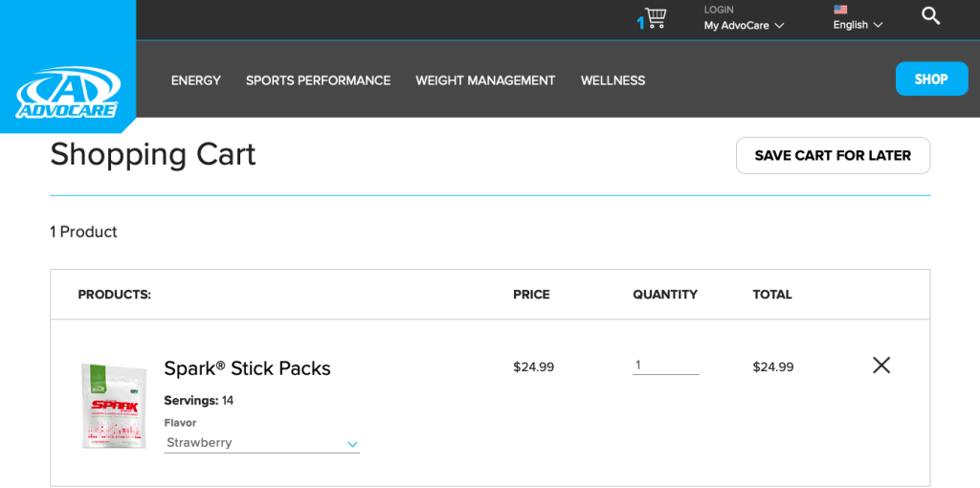This screenshot has height=488, width=980.
Task: Open the Weight Management menu
Action: point(485,80)
